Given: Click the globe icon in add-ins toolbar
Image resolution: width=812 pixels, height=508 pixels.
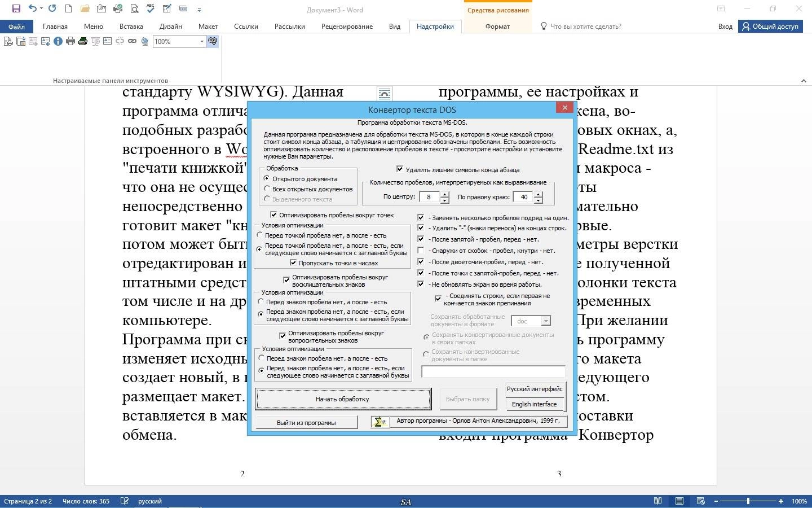Looking at the screenshot, I should [144, 41].
